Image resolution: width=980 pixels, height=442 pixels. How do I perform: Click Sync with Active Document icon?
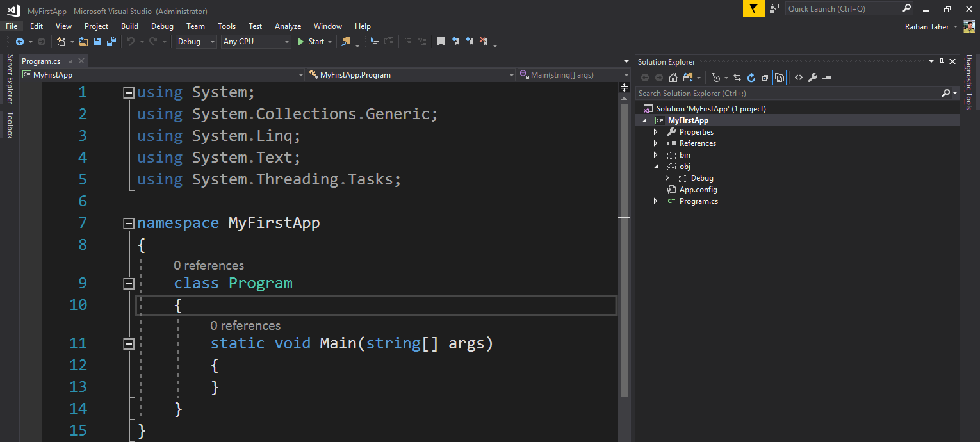pos(737,78)
